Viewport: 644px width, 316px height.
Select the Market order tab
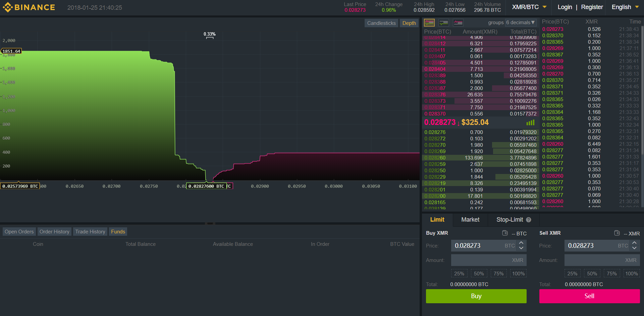click(x=470, y=220)
